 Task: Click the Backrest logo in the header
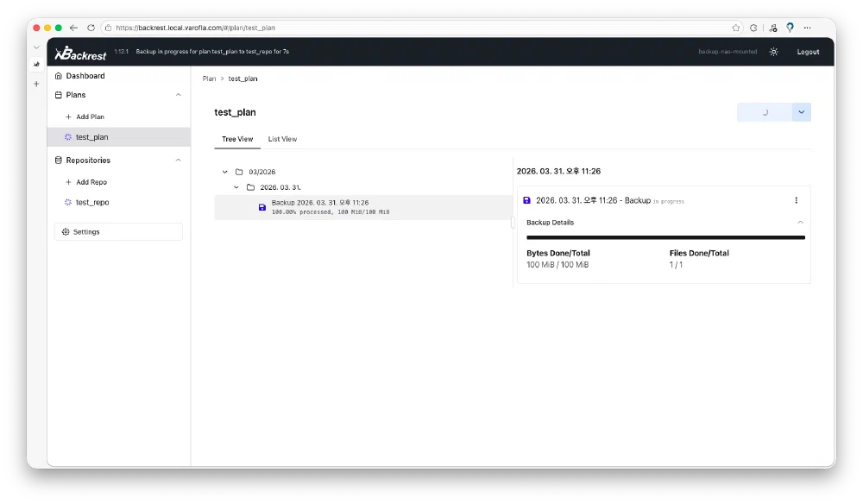coord(80,54)
